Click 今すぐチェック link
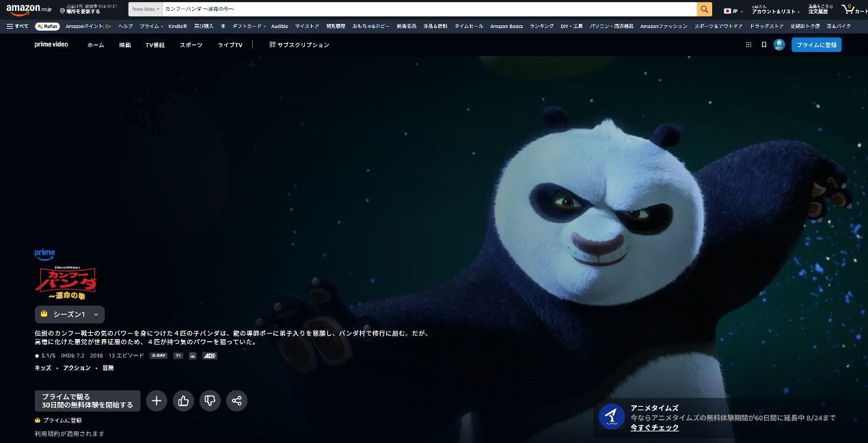This screenshot has height=443, width=868. tap(655, 427)
